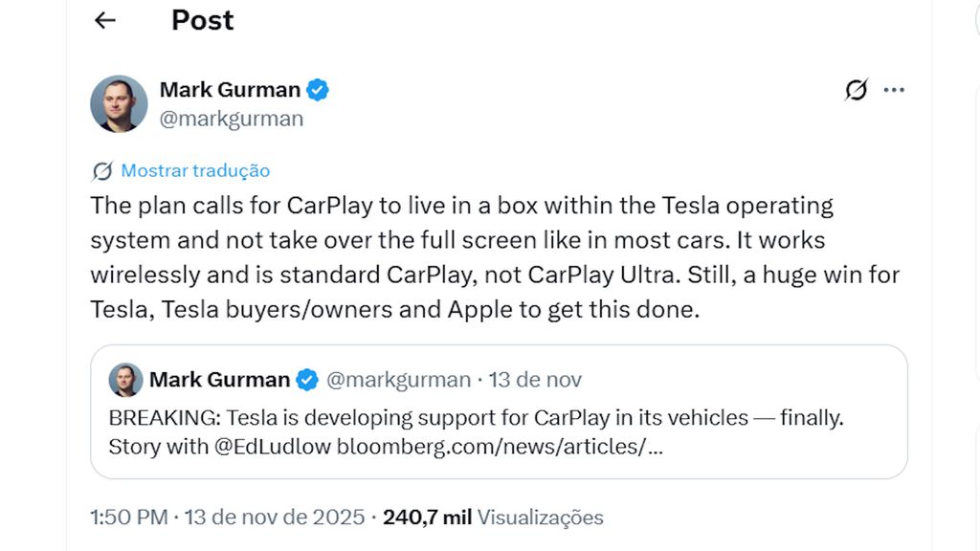The width and height of the screenshot is (980, 551).
Task: Click the quoted post date 13 de nov
Action: click(535, 380)
